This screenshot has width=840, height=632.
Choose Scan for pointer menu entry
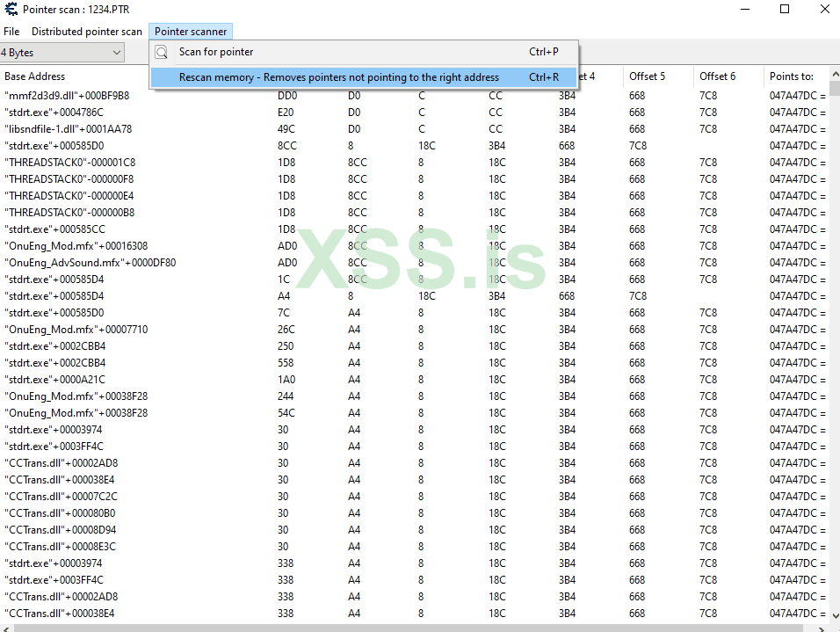coord(364,52)
